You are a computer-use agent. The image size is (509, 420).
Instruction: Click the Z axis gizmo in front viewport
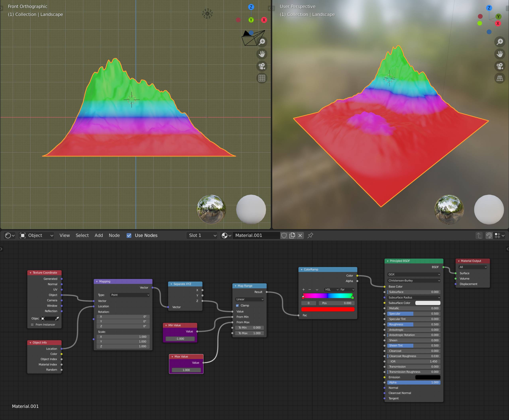tap(251, 7)
